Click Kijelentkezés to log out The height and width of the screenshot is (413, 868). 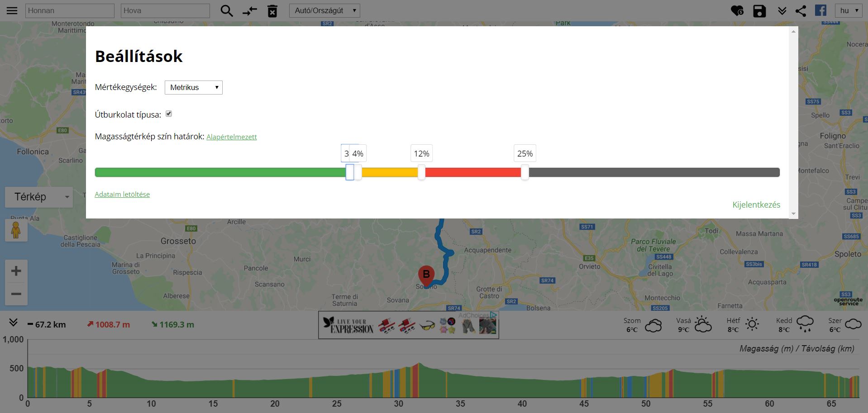tap(756, 205)
